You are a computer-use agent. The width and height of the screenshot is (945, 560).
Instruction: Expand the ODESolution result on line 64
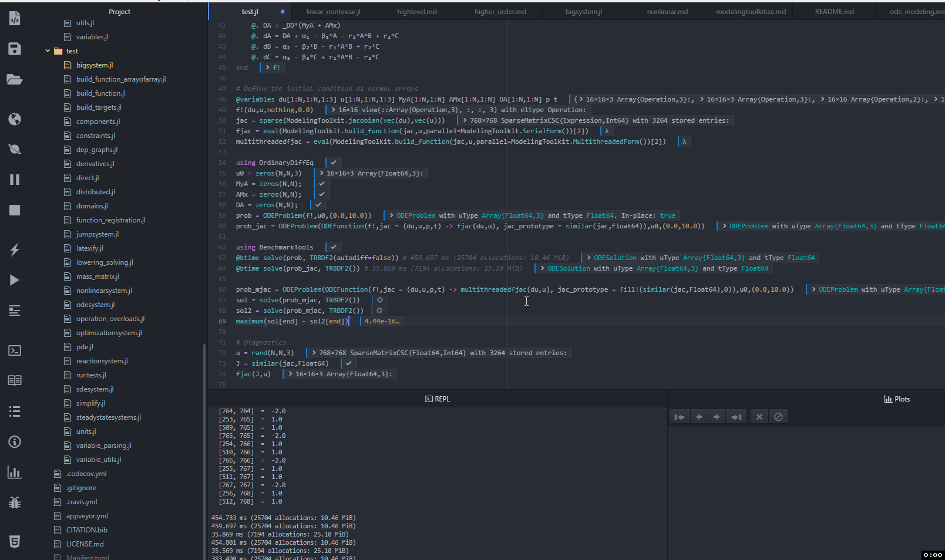tap(543, 268)
